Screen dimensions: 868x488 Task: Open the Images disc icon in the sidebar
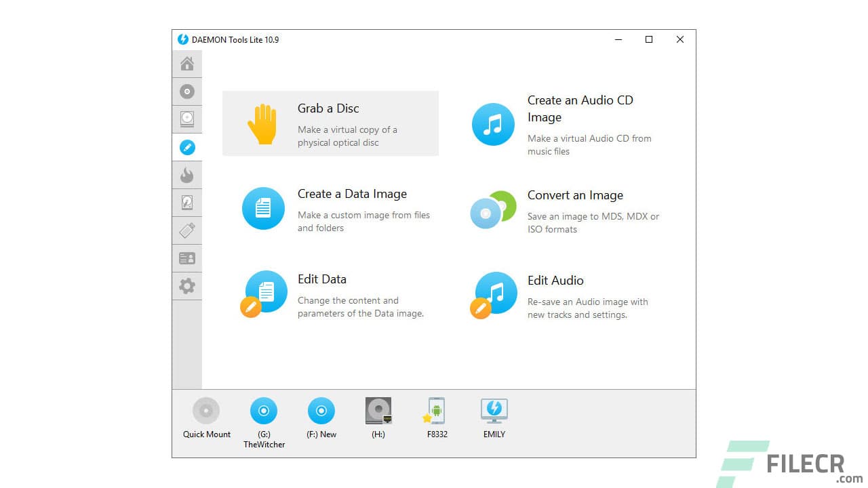(186, 91)
